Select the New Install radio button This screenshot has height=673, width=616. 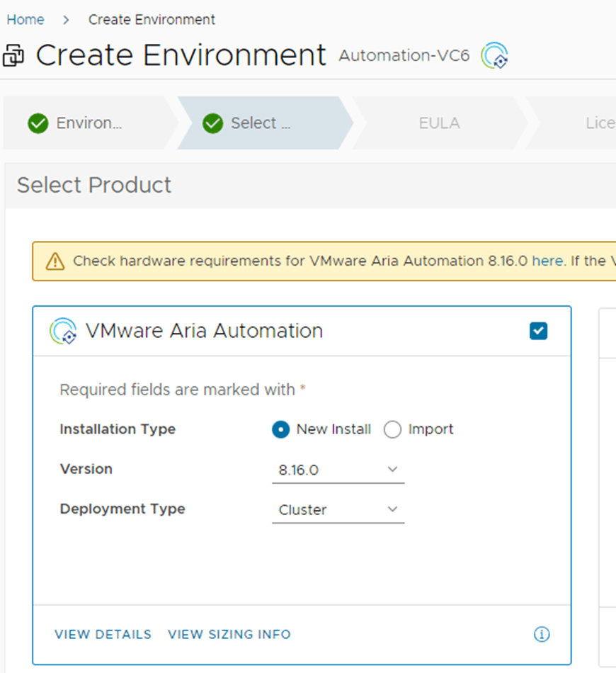coord(281,429)
